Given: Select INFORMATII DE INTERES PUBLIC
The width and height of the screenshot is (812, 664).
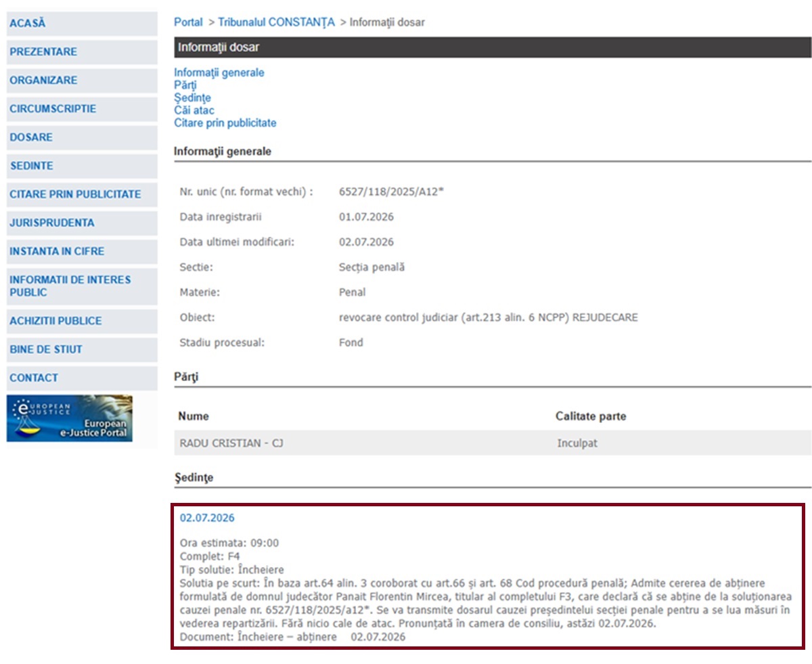Looking at the screenshot, I should point(82,286).
